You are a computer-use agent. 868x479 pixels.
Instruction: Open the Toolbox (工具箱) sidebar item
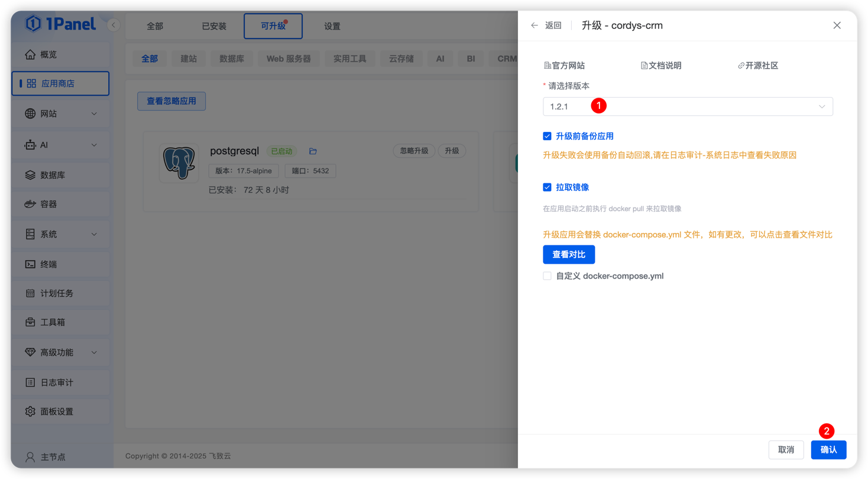pyautogui.click(x=52, y=322)
